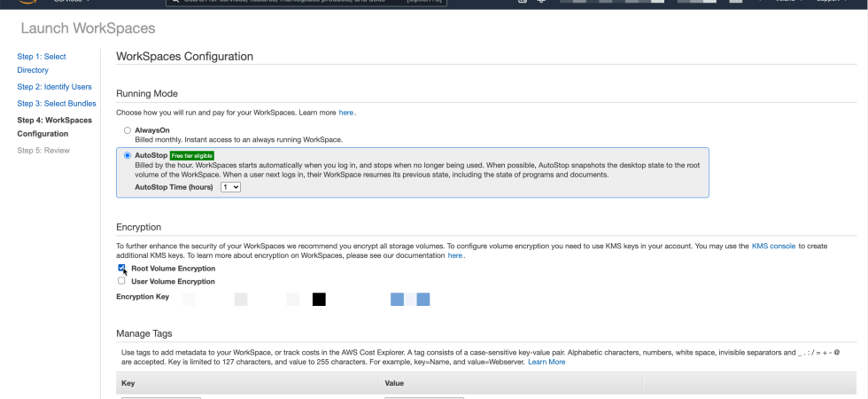This screenshot has width=868, height=399.
Task: Uncheck the Root Volume Encryption checkbox
Action: pos(122,268)
